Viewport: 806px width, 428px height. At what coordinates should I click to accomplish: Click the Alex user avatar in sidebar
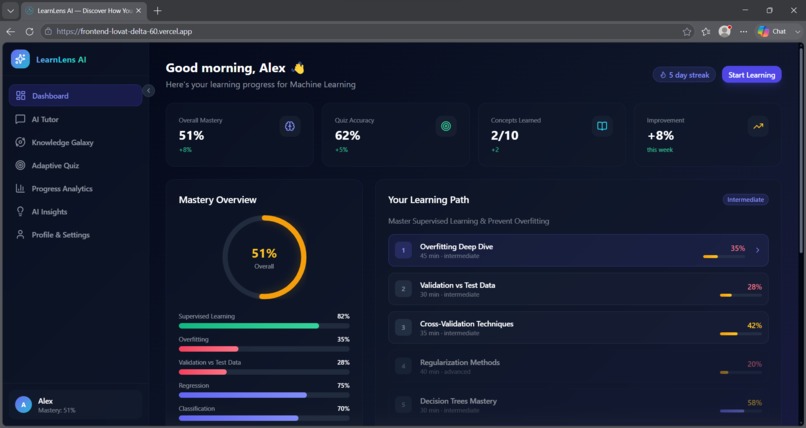[x=23, y=405]
